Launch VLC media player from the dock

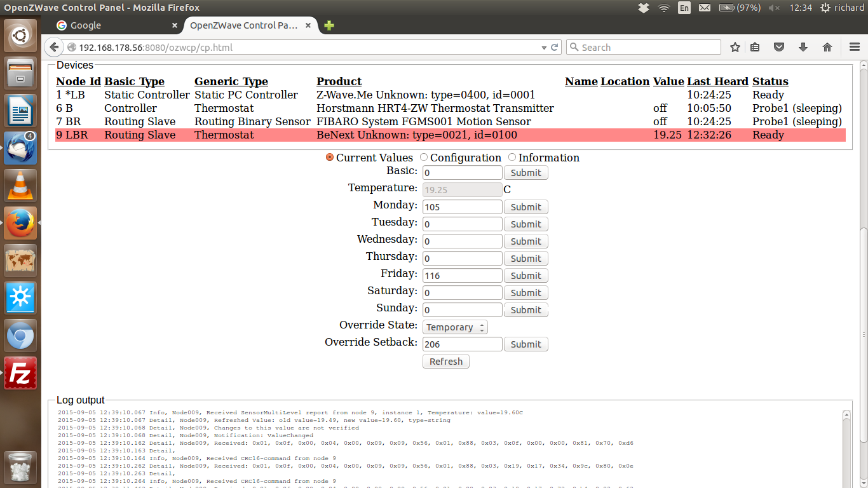[20, 186]
